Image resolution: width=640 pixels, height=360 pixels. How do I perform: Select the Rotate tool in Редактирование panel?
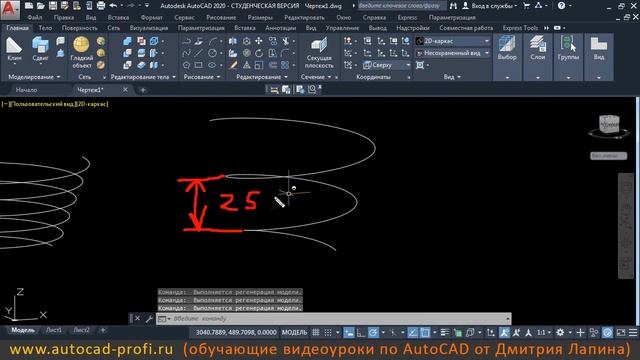(259, 53)
